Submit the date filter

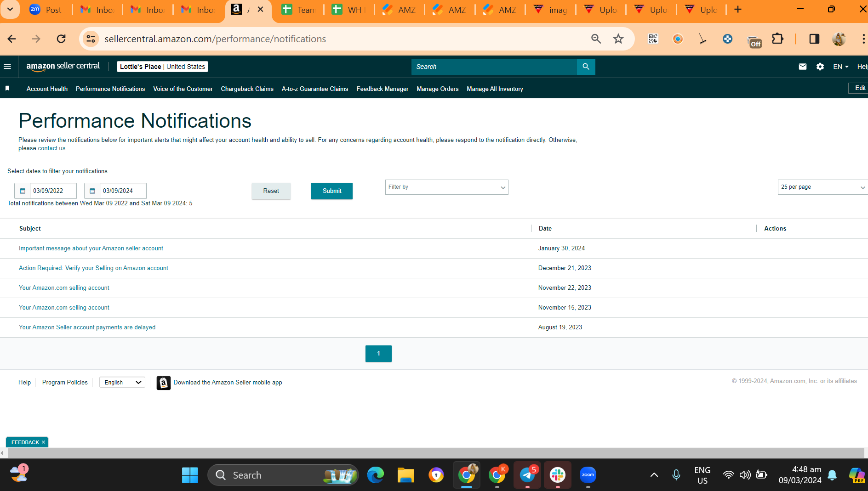coord(332,191)
